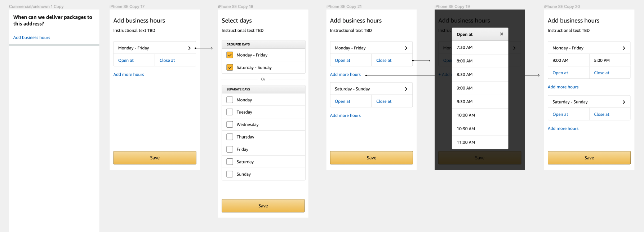Enable the Thursday checkbox

(230, 137)
